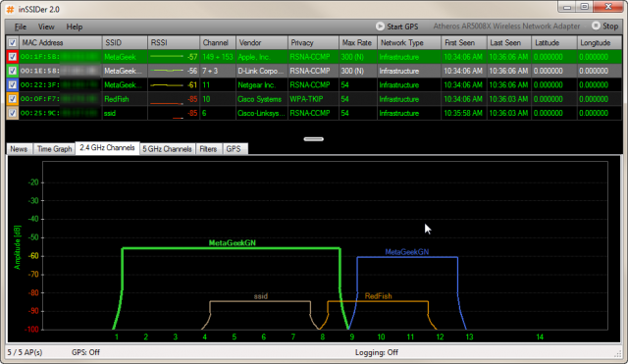Image resolution: width=628 pixels, height=364 pixels.
Task: Click the Stop scanning icon
Action: click(x=596, y=26)
